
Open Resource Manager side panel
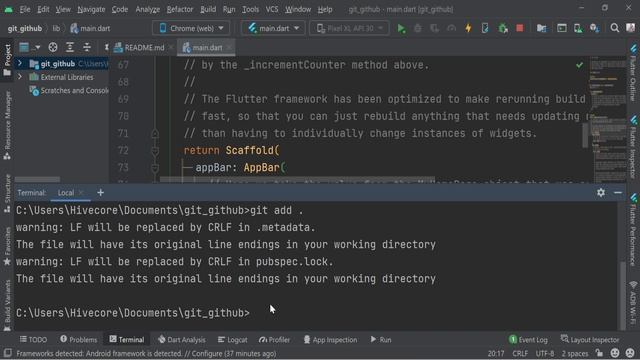(7, 126)
